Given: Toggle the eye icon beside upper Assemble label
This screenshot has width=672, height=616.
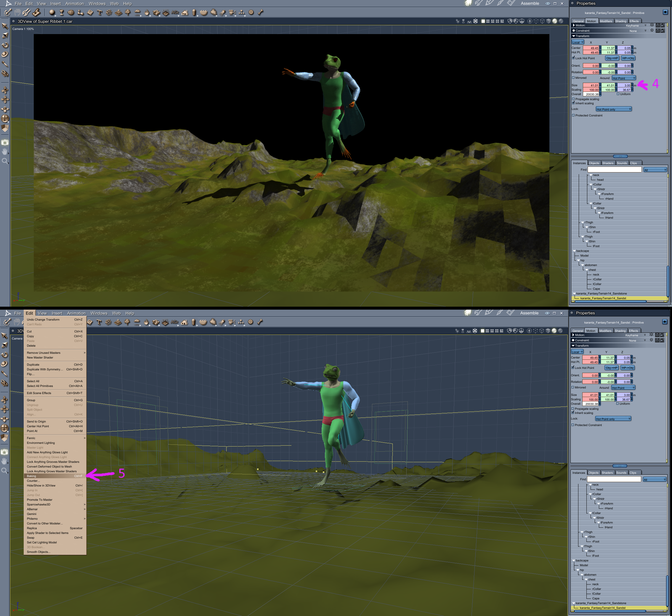Looking at the screenshot, I should coord(548,4).
